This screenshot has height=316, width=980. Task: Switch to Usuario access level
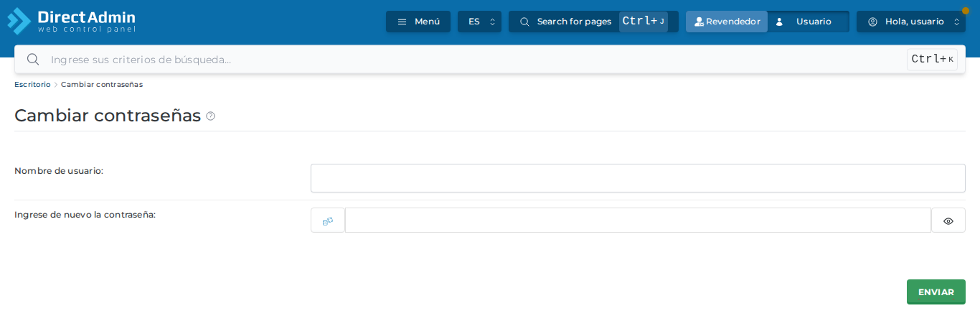point(809,22)
